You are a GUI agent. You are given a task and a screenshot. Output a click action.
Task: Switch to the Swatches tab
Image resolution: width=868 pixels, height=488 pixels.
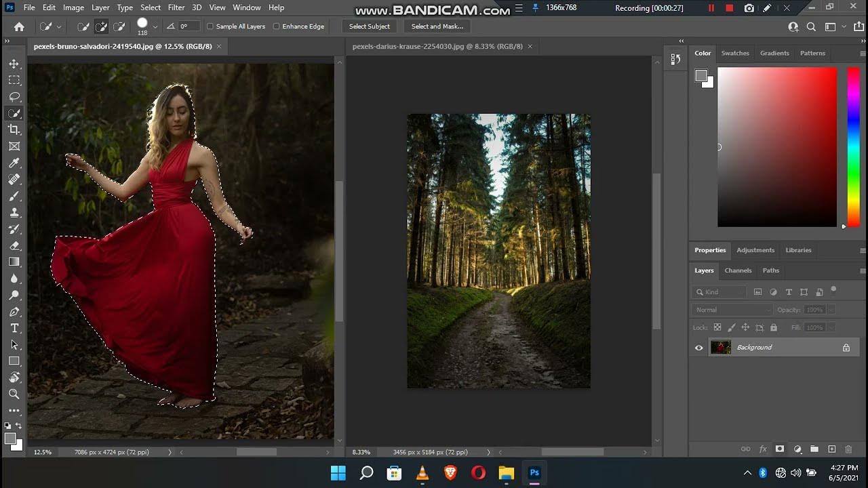point(735,53)
